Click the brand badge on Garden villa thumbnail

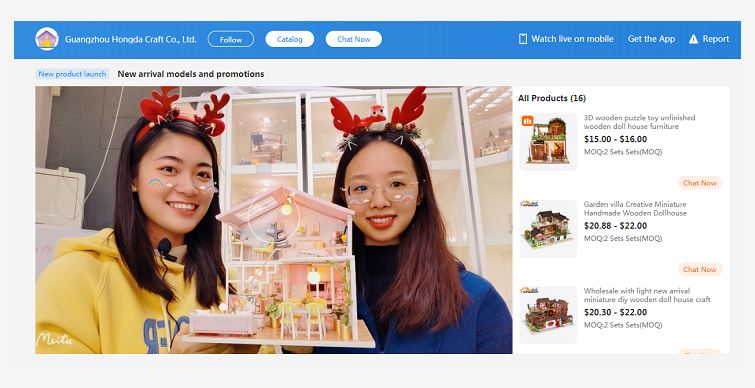tap(529, 204)
